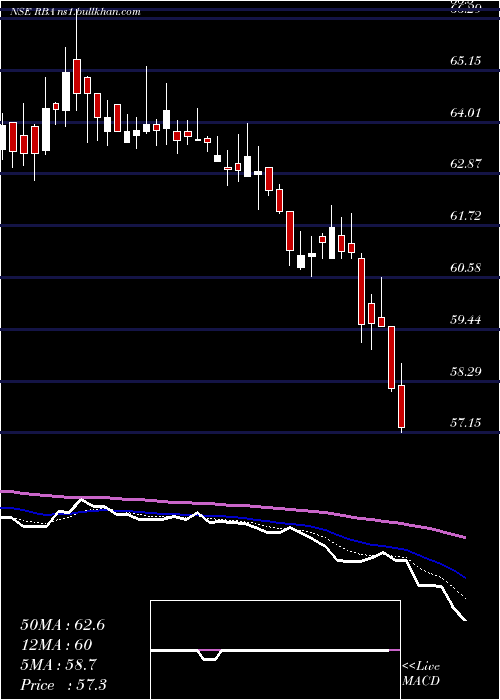
Task: Click the 12MA : 60 readout
Action: tap(56, 645)
